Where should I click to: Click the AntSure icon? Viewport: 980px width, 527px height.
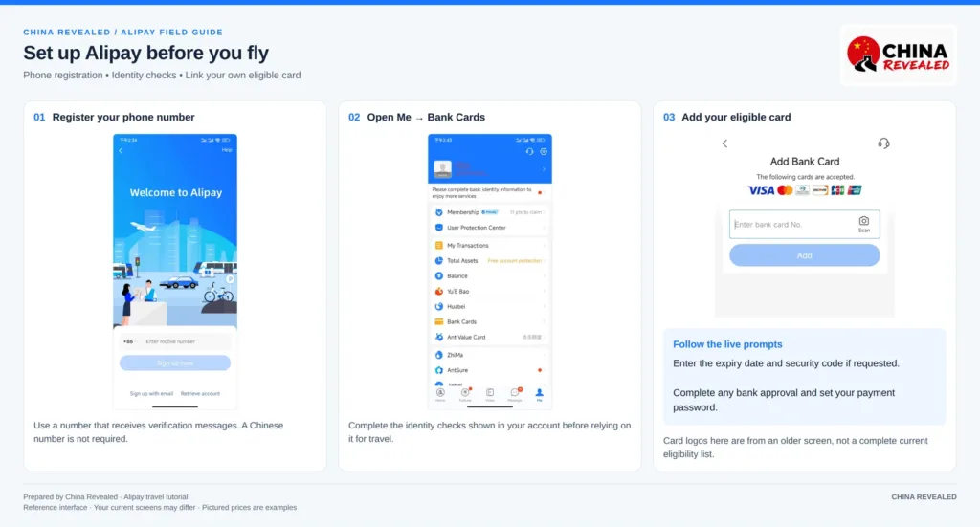pyautogui.click(x=438, y=370)
